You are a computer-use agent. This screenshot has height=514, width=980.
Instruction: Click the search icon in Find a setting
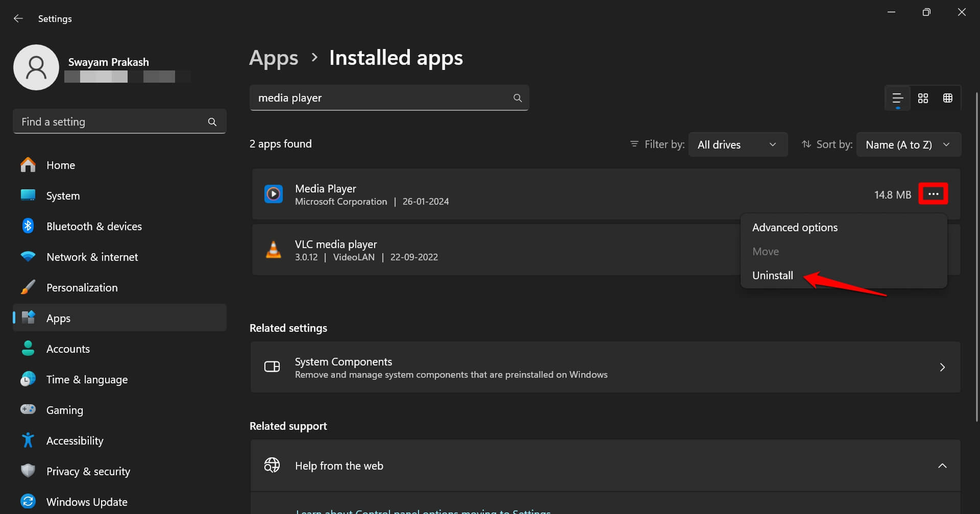[212, 122]
